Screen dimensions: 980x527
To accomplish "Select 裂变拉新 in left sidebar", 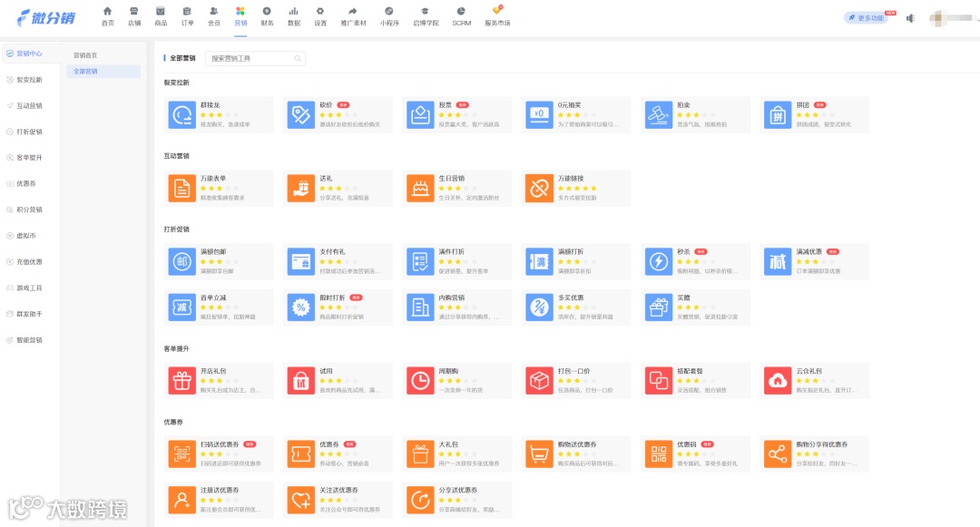I will tap(29, 80).
